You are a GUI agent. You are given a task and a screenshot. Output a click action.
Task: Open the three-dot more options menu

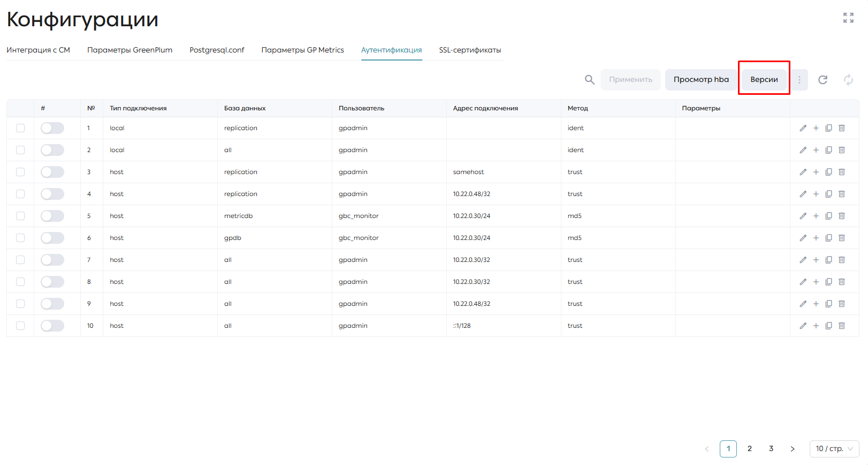click(x=800, y=80)
